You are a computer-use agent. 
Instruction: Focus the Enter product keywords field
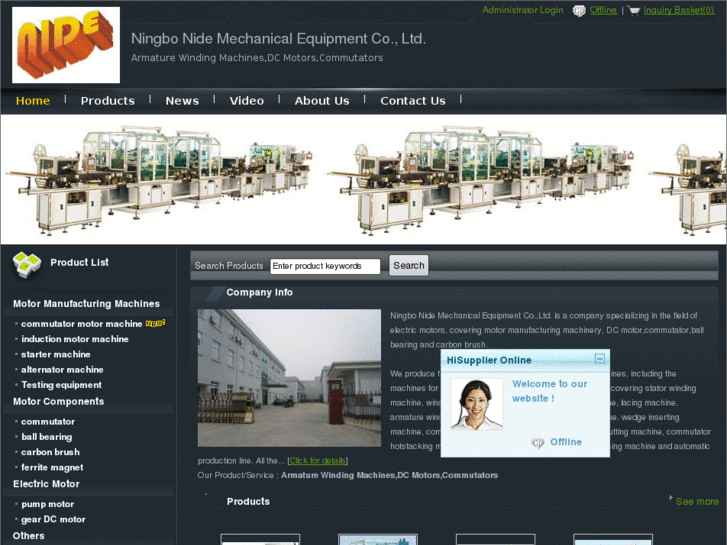pos(325,266)
